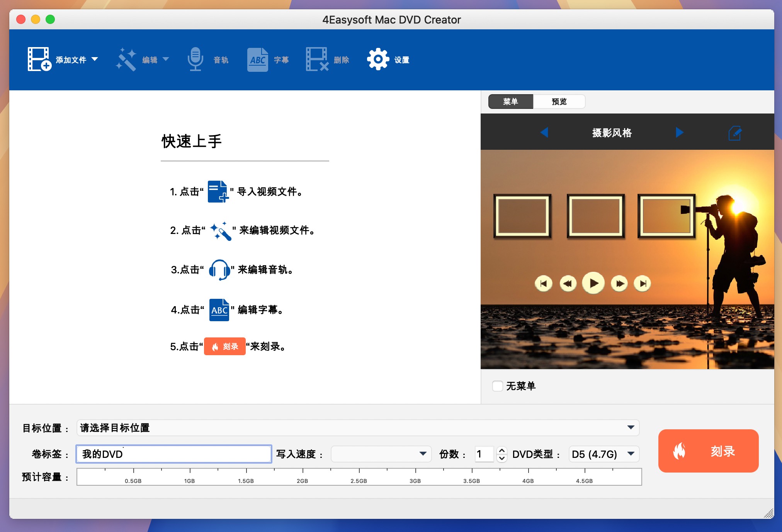This screenshot has width=782, height=532.
Task: Edit the 卷标签 text field showing 我的DVD
Action: coord(174,454)
